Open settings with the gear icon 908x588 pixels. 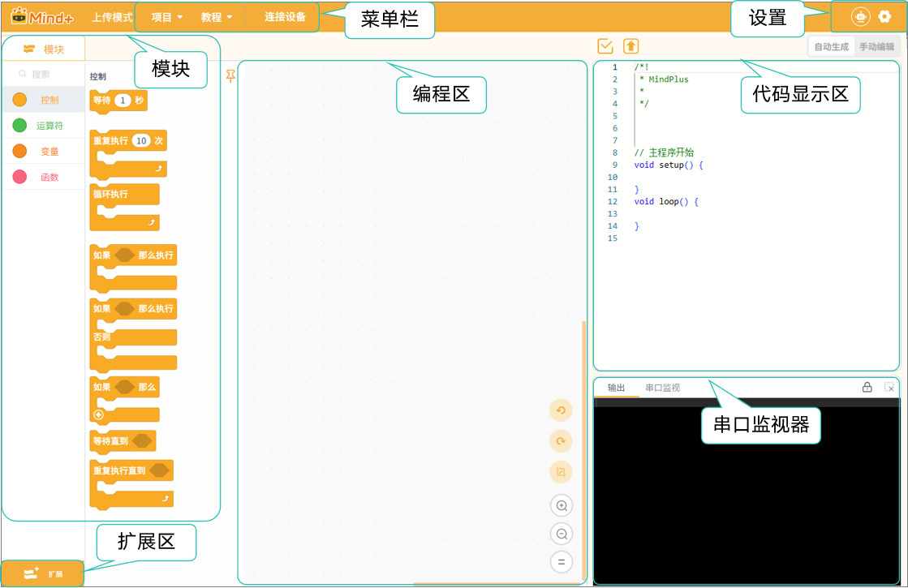[884, 16]
